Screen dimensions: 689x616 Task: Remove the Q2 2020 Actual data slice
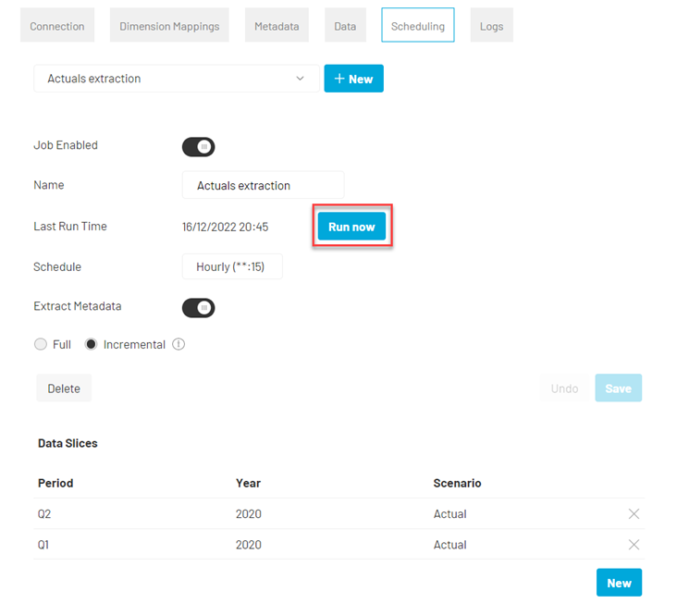[x=634, y=513]
